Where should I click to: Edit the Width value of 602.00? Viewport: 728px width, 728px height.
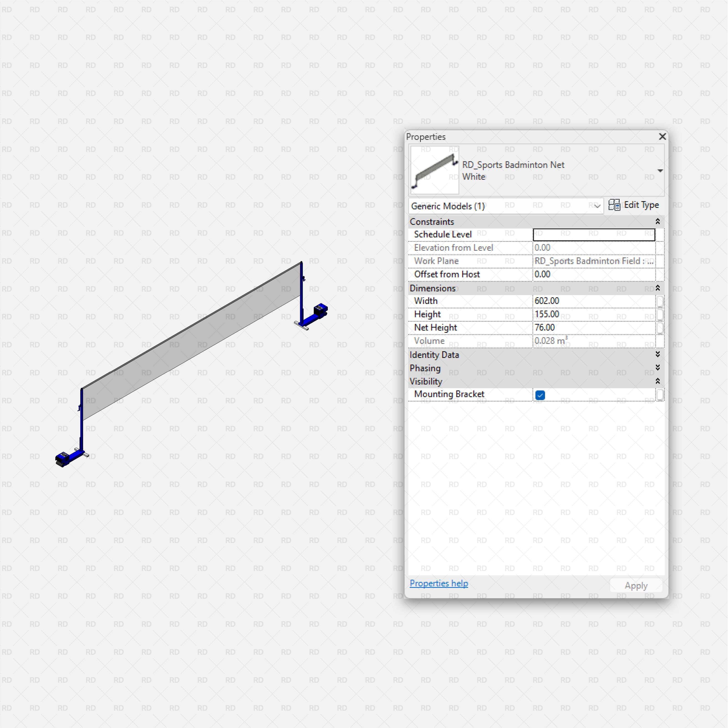[594, 301]
